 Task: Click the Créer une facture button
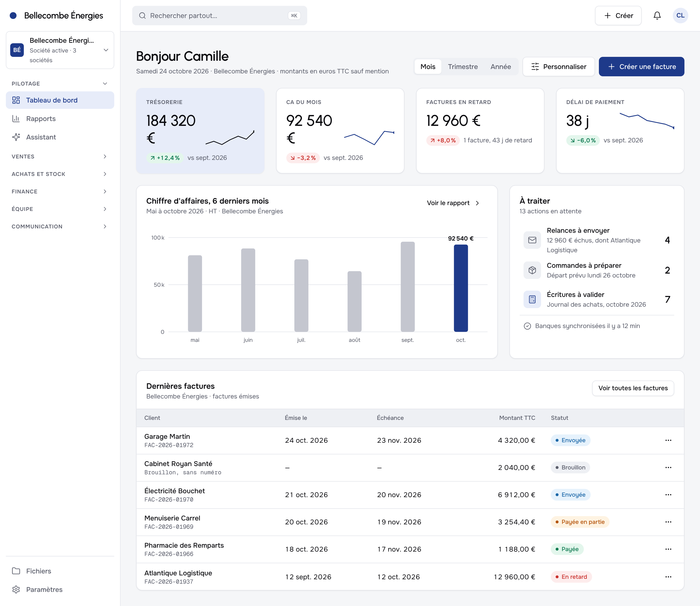click(641, 67)
